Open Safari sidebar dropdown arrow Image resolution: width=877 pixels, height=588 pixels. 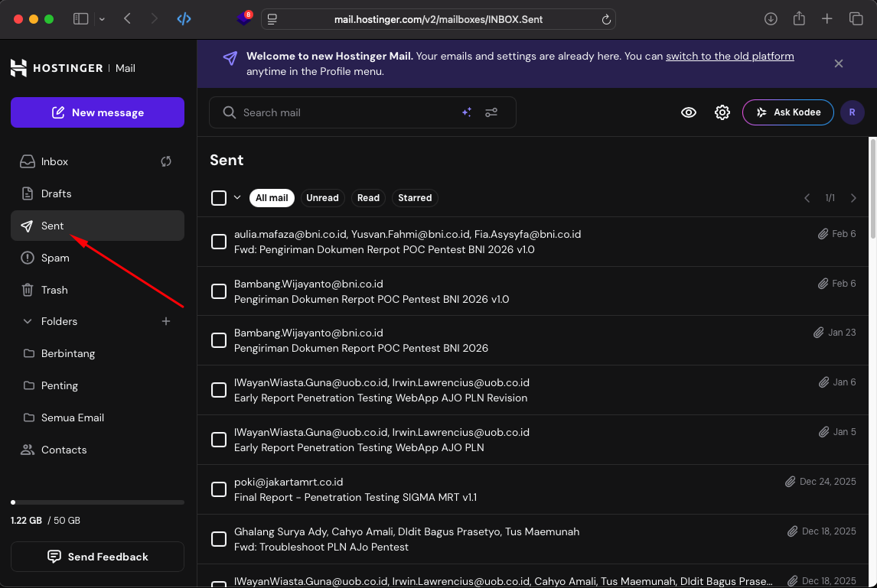point(102,19)
